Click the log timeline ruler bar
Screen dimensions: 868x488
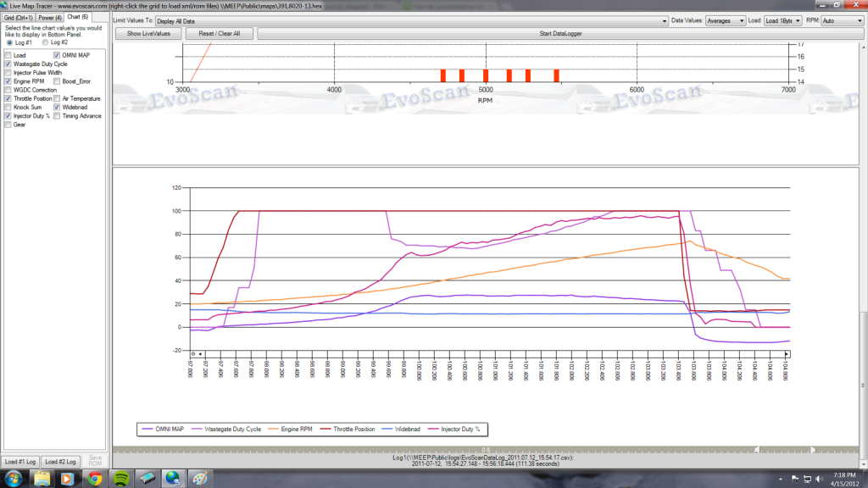point(486,450)
